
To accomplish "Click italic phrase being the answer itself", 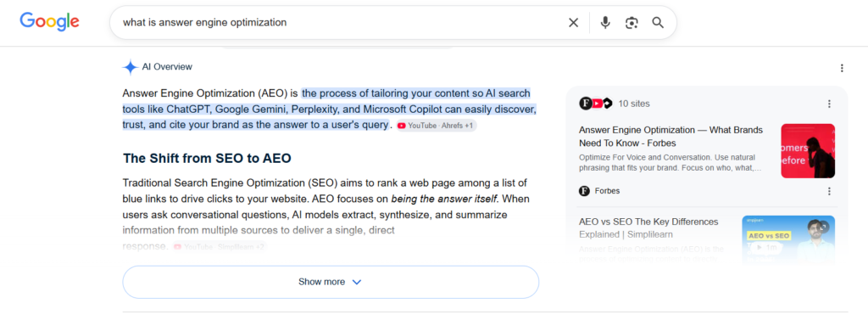I will tap(444, 199).
